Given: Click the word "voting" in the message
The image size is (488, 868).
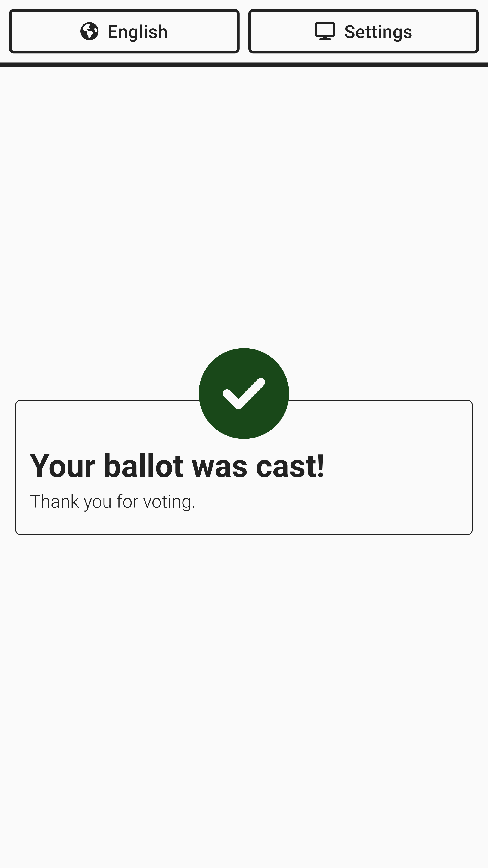Looking at the screenshot, I should tap(167, 501).
